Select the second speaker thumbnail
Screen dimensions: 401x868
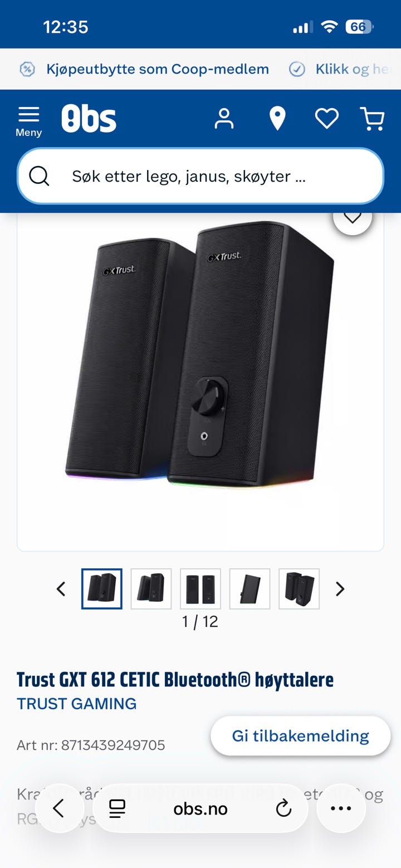[x=151, y=589]
